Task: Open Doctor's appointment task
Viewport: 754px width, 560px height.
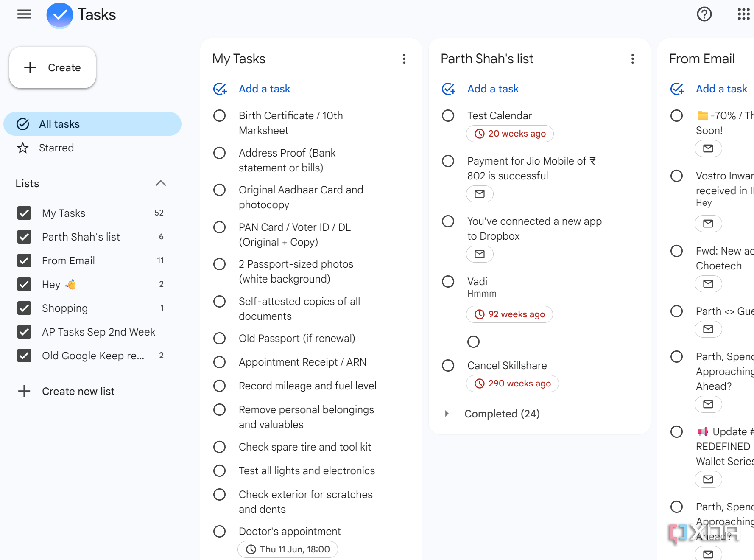Action: (x=290, y=532)
